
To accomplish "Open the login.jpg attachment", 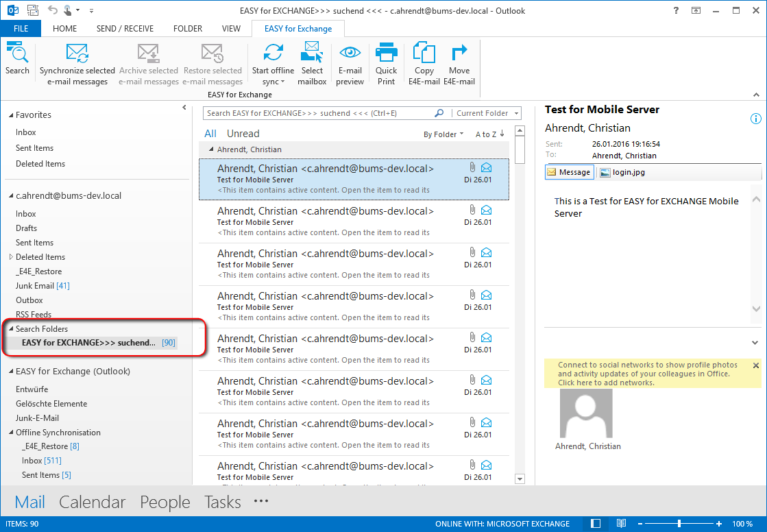I will 622,172.
